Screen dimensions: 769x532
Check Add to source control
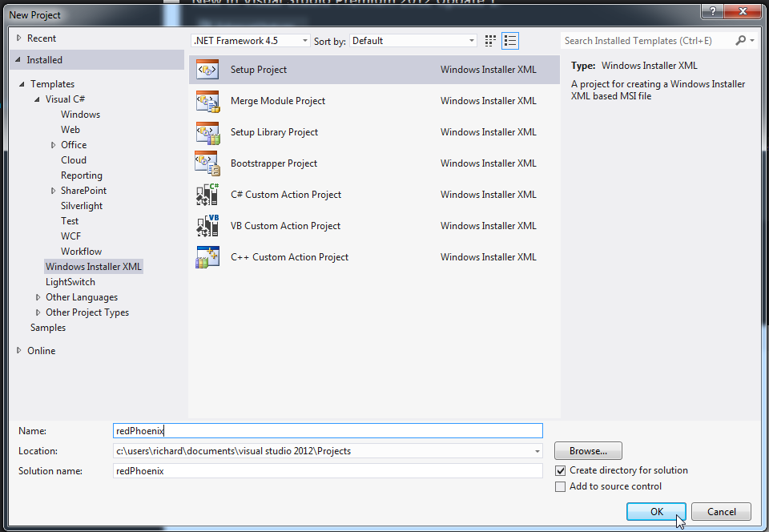click(560, 487)
